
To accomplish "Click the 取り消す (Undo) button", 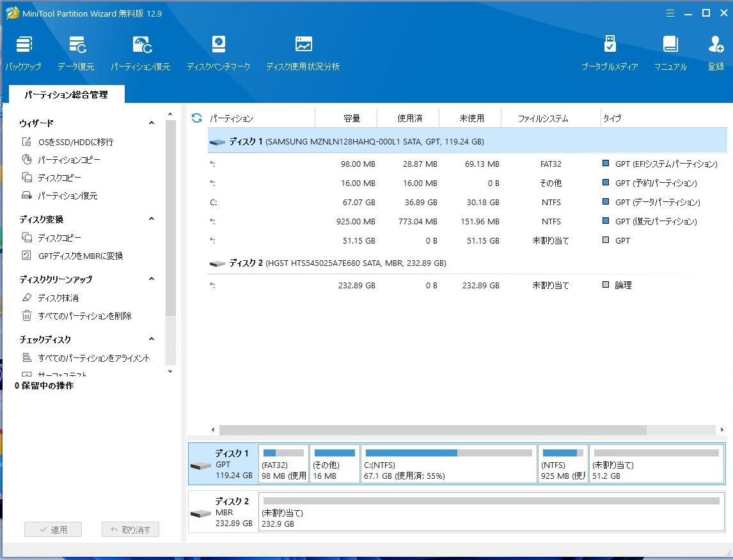I will 130,529.
